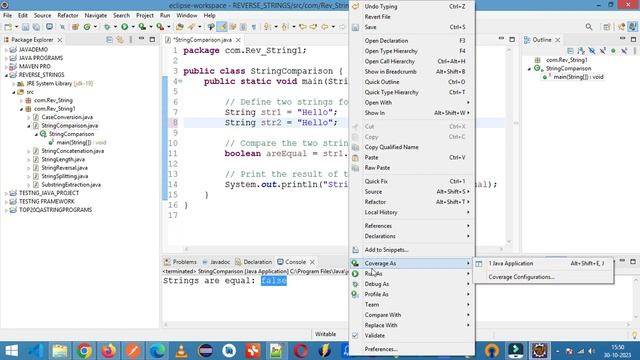Click Coverage Configurations... in submenu
Image resolution: width=640 pixels, height=360 pixels.
tap(543, 277)
